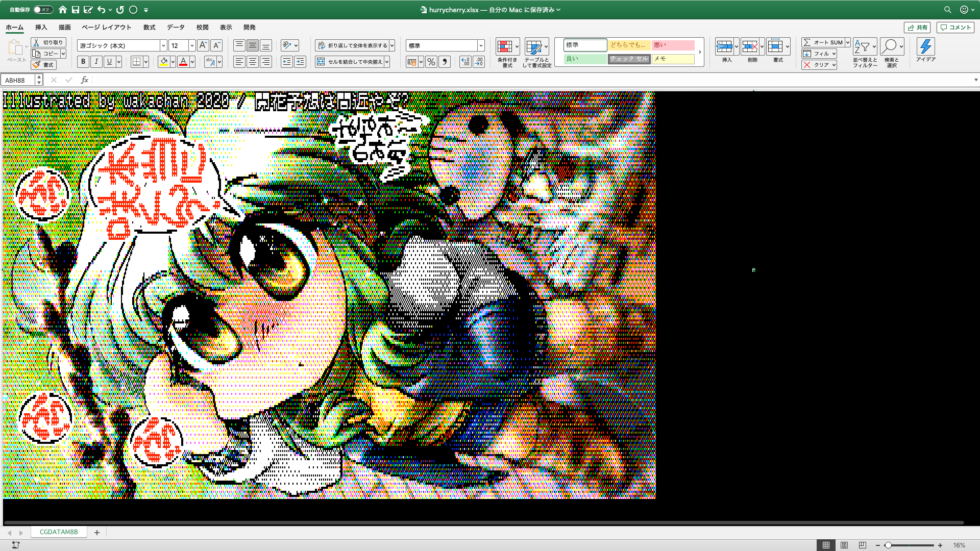Increase decimal places icon
Screen dimensions: 980x551
point(465,62)
